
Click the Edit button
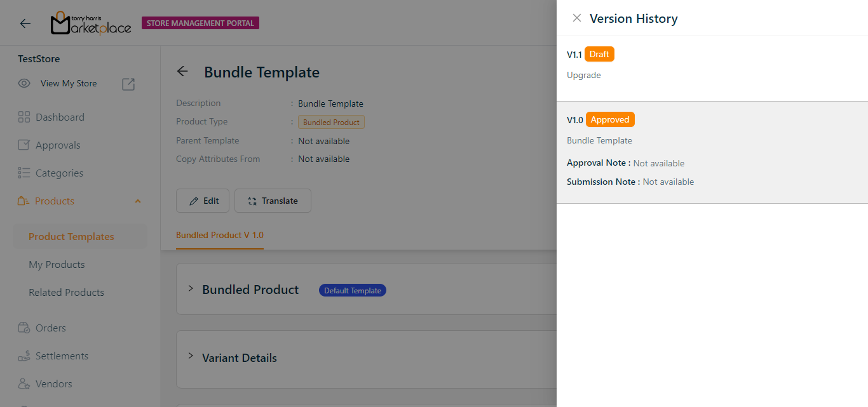pyautogui.click(x=203, y=201)
